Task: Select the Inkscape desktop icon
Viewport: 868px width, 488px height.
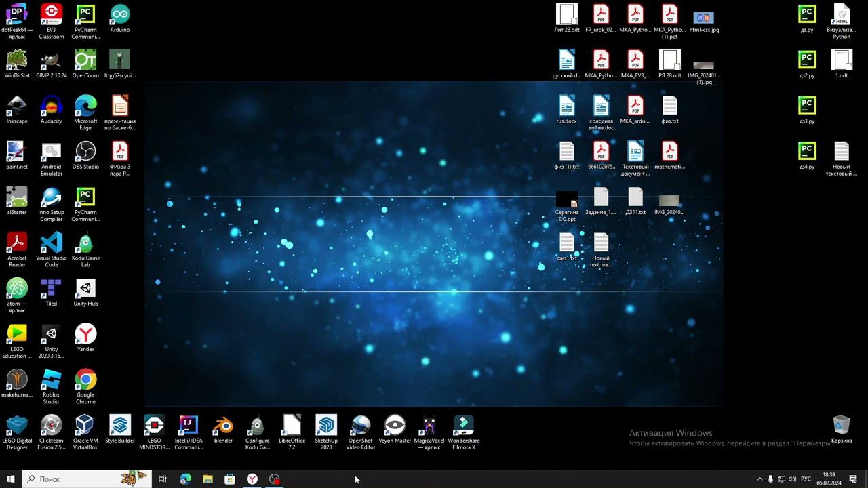Action: pos(17,109)
